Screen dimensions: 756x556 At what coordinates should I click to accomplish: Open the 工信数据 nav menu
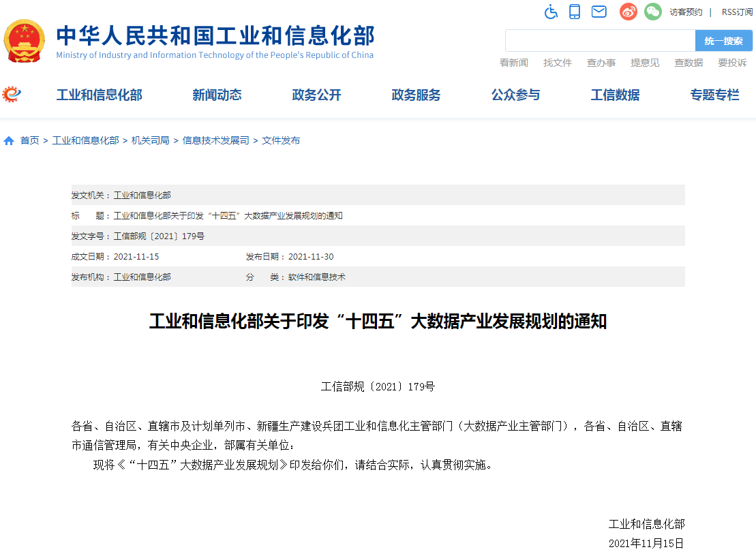(x=615, y=95)
